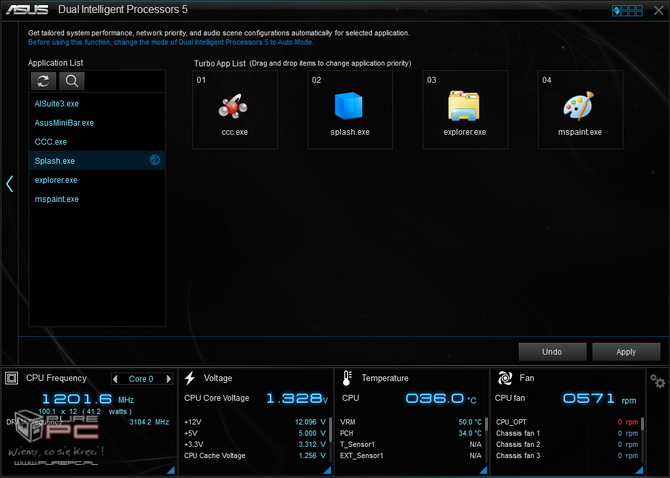Click the CPU_OPT fan row
The image size is (670, 478).
click(x=567, y=422)
